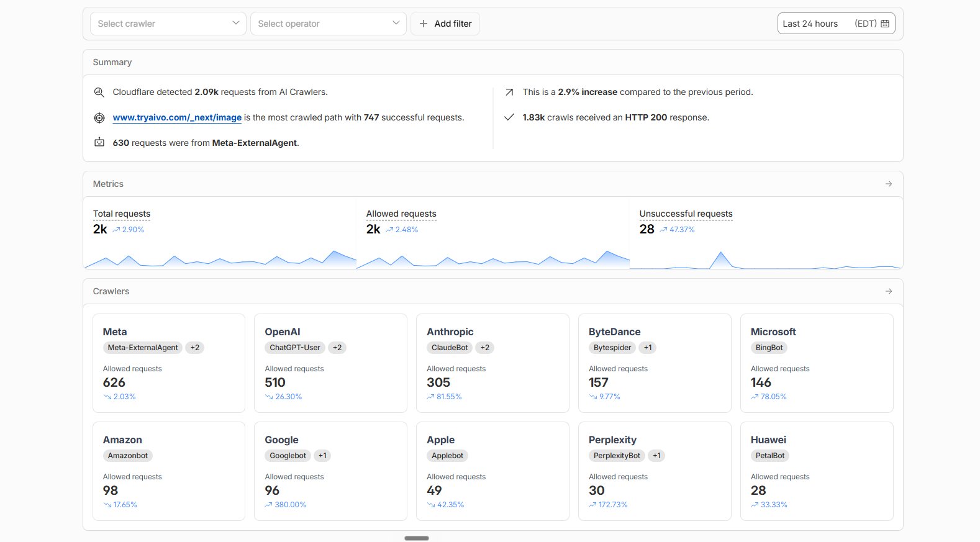Screen dimensions: 980x542
Task: Expand the +1 badge on Perplexity card
Action: click(x=656, y=456)
